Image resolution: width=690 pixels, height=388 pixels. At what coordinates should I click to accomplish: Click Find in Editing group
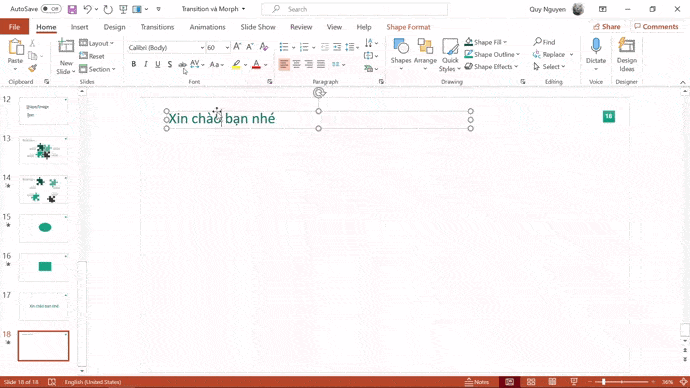click(x=544, y=42)
